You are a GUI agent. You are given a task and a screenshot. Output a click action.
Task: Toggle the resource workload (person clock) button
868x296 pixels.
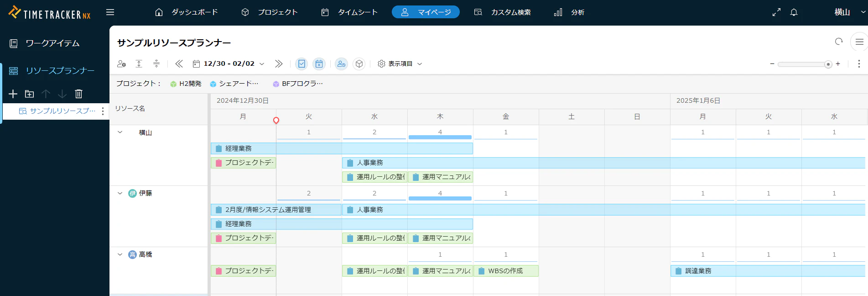point(341,64)
